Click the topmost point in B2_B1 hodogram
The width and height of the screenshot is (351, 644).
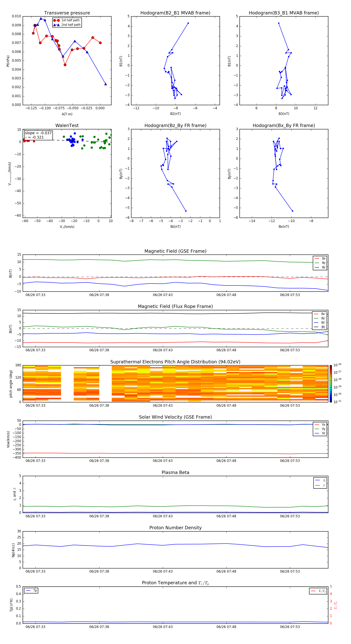(x=188, y=23)
